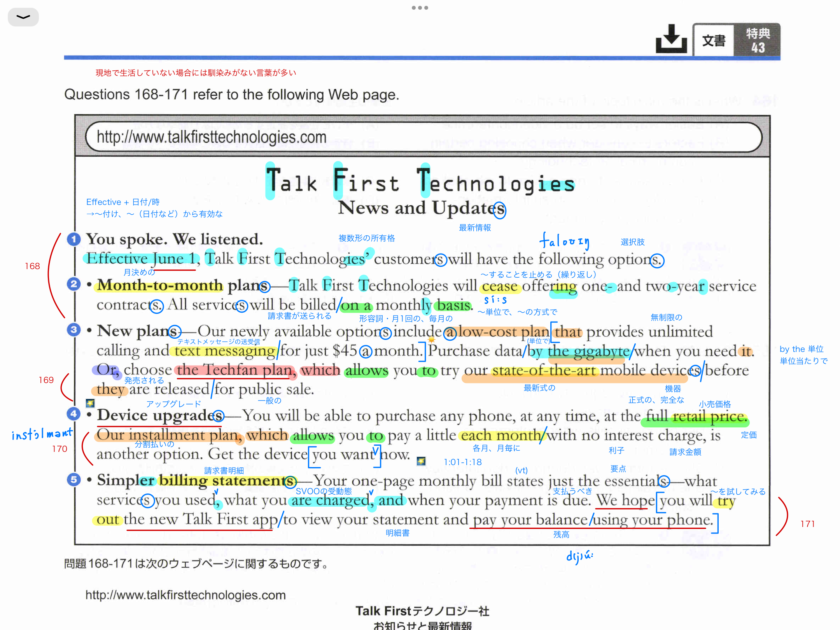Tap the red question label 171
This screenshot has height=630, width=840.
tap(808, 524)
